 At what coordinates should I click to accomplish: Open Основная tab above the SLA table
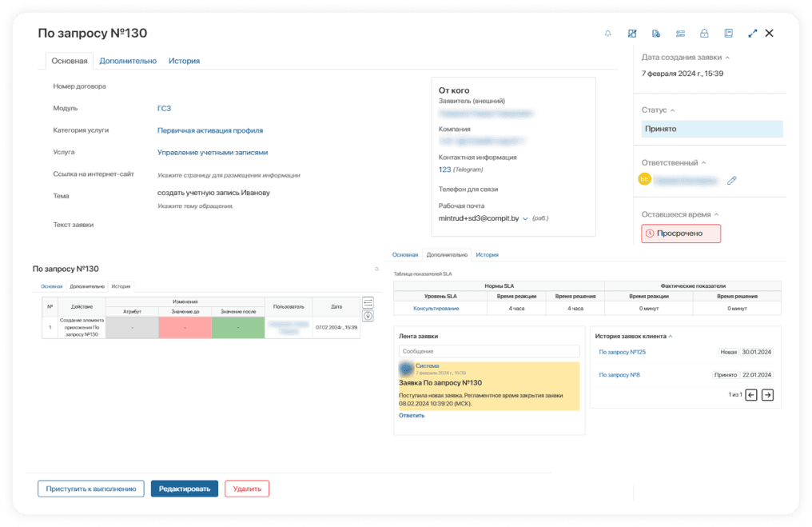405,255
